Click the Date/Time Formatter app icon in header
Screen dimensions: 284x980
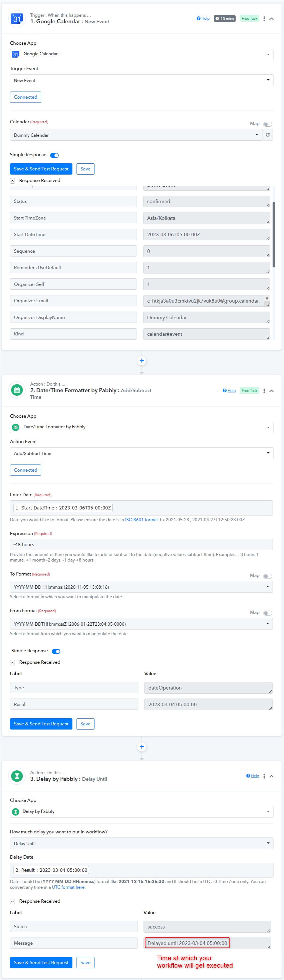[x=17, y=390]
